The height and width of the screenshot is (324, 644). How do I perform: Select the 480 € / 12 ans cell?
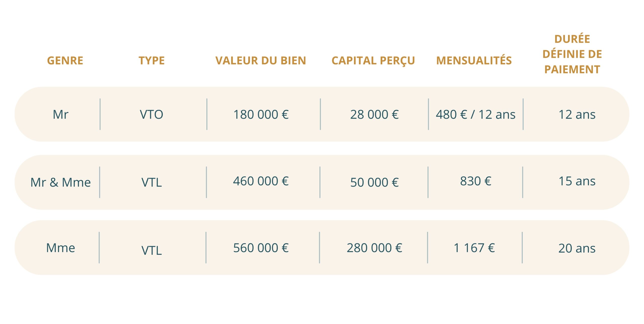(x=475, y=115)
